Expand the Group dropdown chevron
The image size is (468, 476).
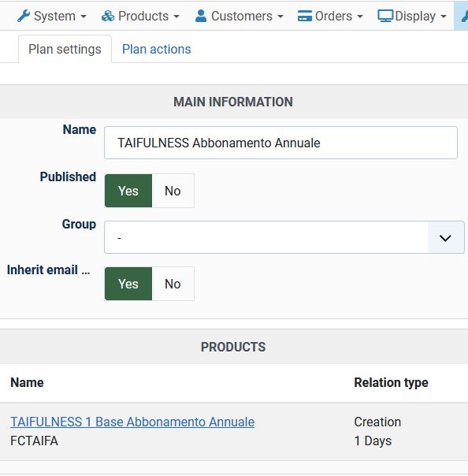click(x=445, y=238)
